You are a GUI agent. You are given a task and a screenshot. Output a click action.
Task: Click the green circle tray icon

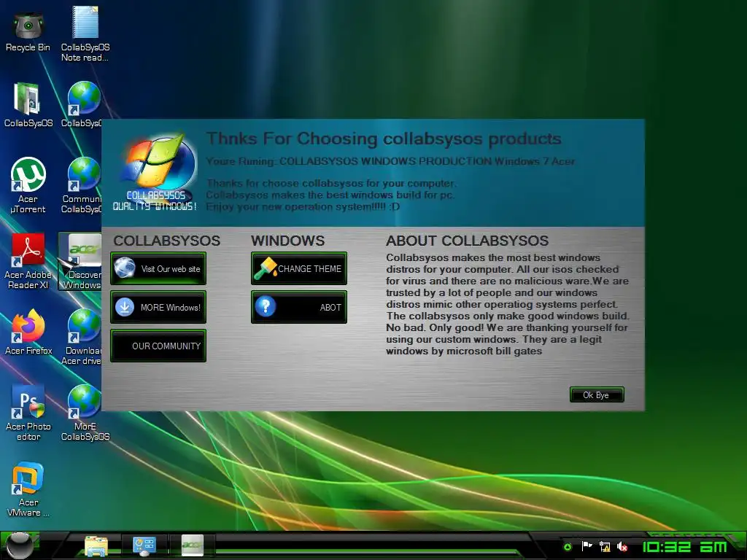[568, 547]
